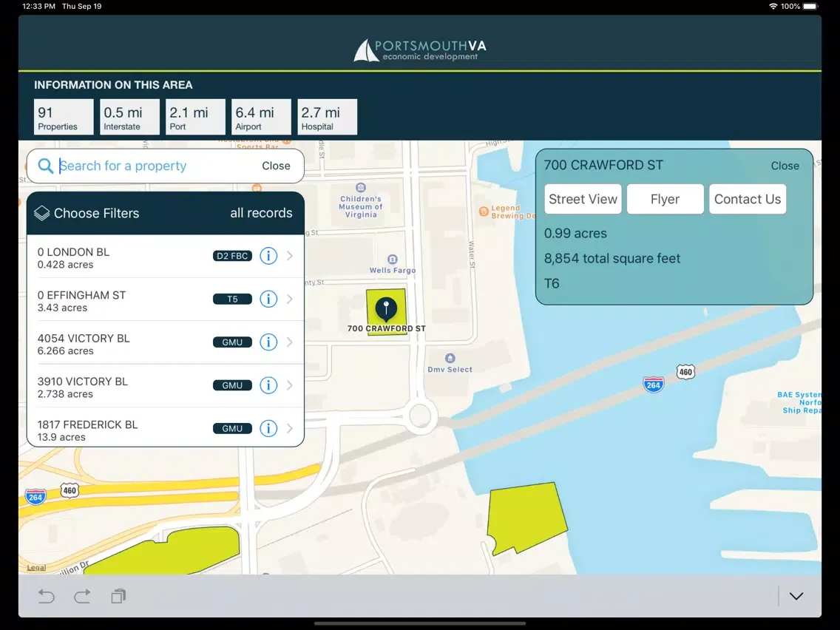Click the 2.1 mi Port tile
The width and height of the screenshot is (840, 630).
(x=195, y=117)
